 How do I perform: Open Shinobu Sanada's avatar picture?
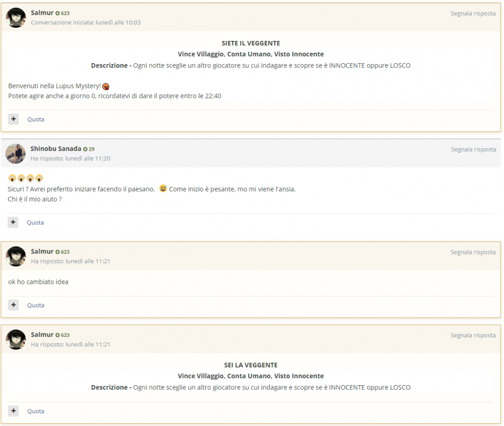(x=16, y=153)
